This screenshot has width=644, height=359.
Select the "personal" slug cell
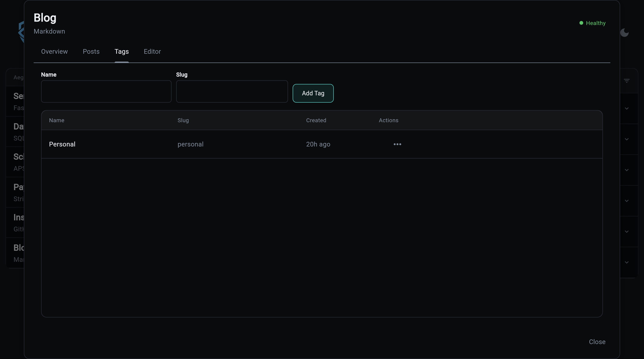pos(190,144)
